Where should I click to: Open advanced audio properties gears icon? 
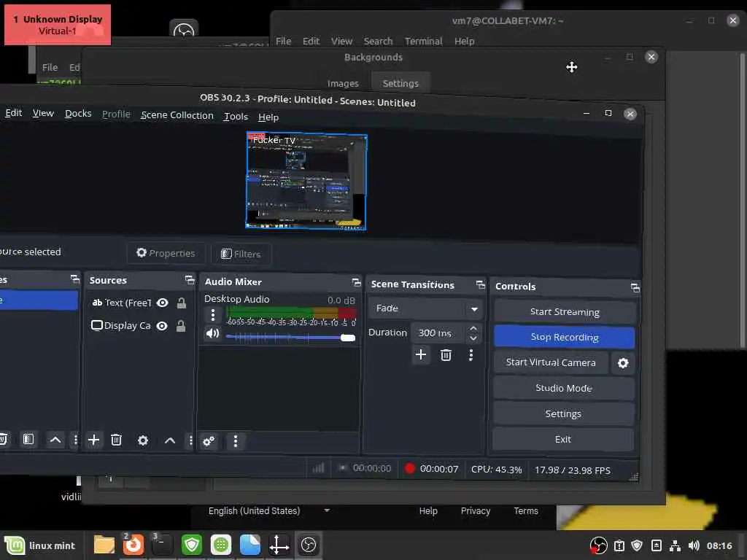(209, 441)
